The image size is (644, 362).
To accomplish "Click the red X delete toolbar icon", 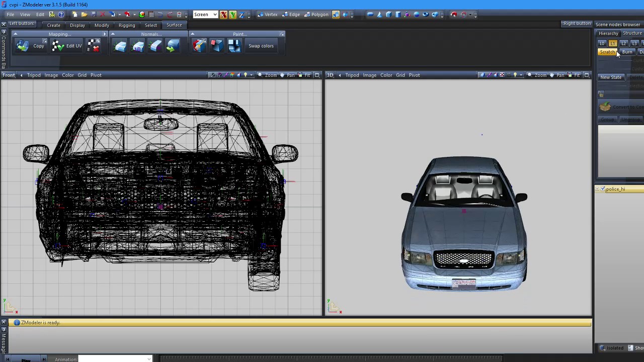I will pos(102,15).
